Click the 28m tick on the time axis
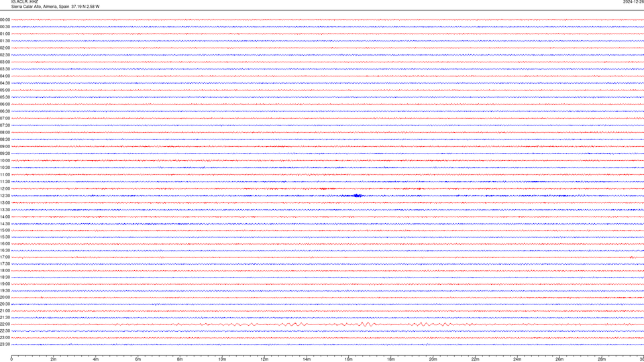 [602, 359]
